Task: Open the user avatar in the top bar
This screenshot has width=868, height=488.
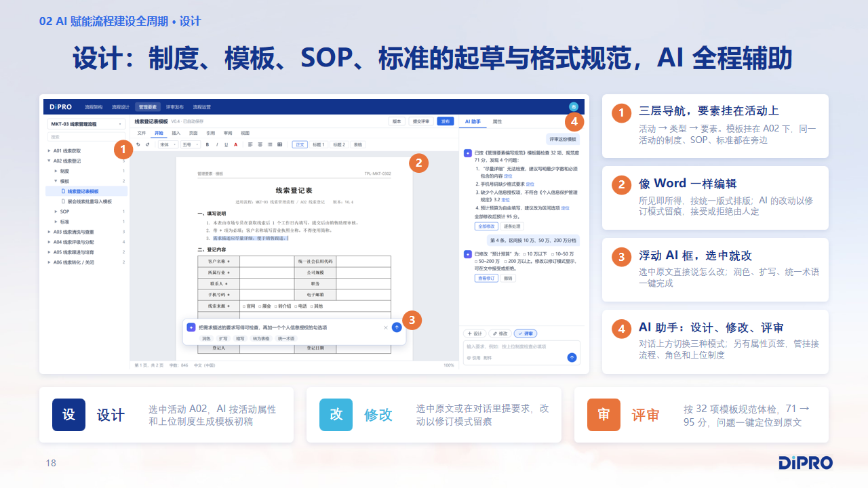Action: click(573, 106)
